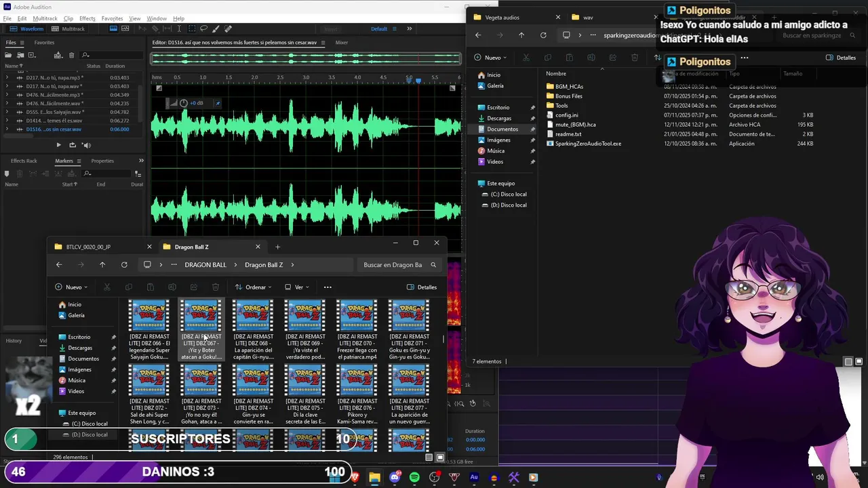
Task: Open Discord from the taskbar
Action: coord(395,477)
